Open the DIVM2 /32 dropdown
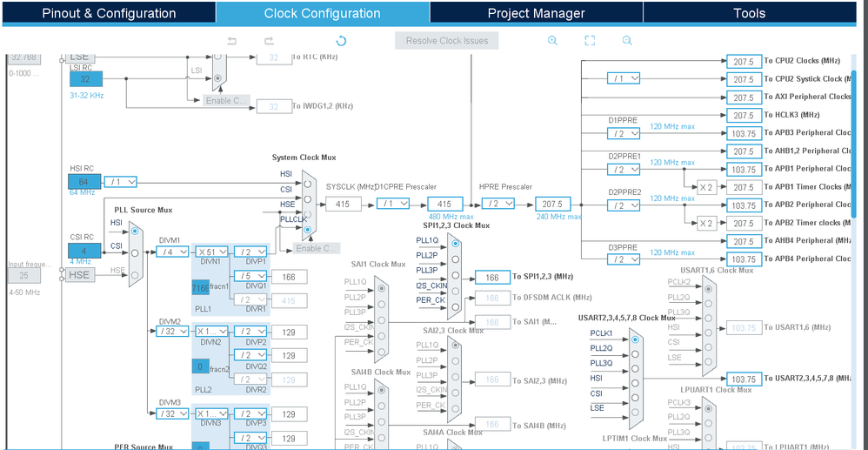 [x=172, y=332]
